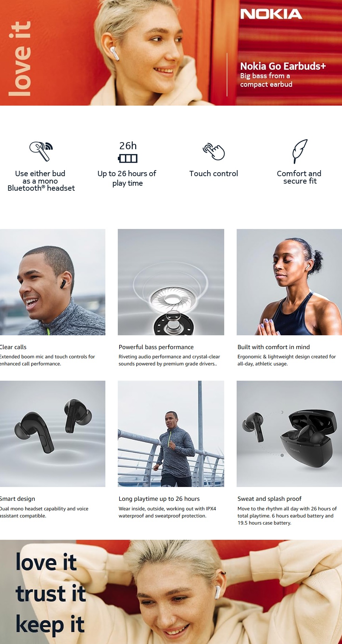The width and height of the screenshot is (342, 644).
Task: Select the 'Up to 26 hours of play time' text
Action: click(x=127, y=178)
